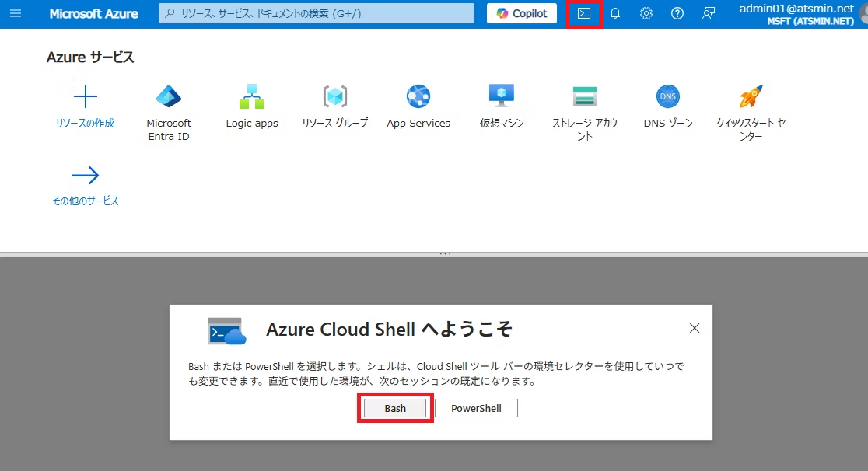Create a new resource via リソースの作成

pos(85,96)
